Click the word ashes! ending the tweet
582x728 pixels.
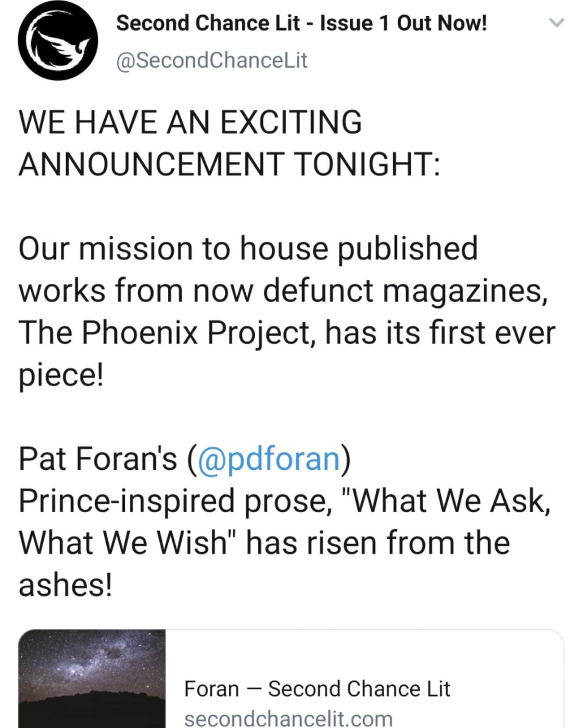tap(65, 585)
